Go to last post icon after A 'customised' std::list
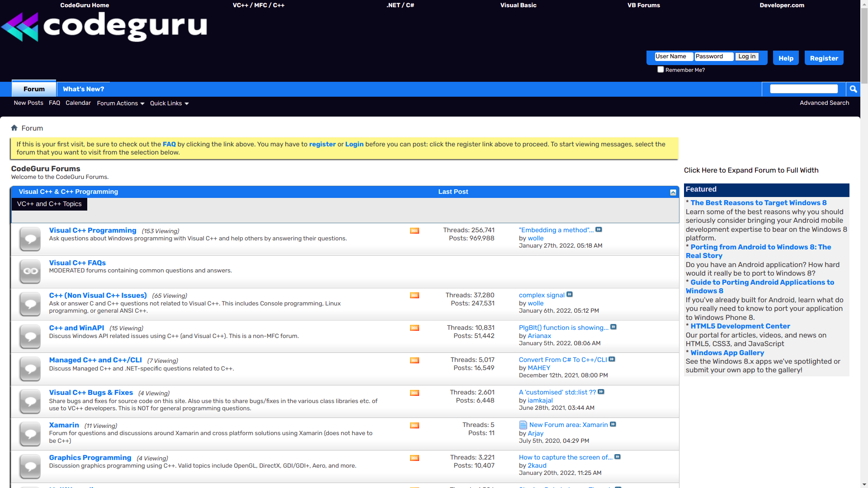Screen dimensions: 868x488 [601, 392]
